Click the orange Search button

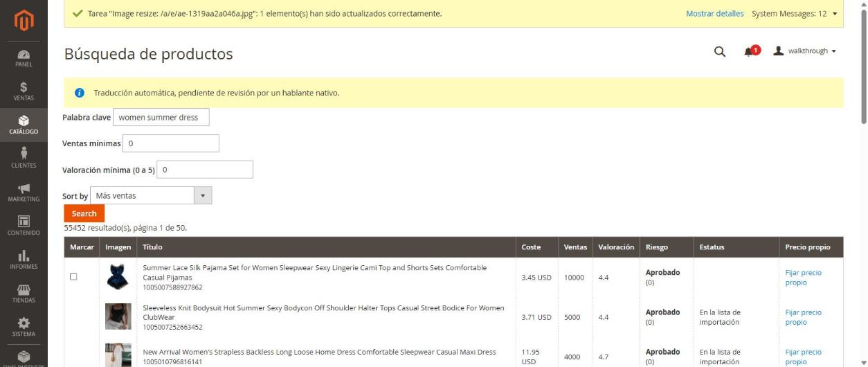pos(84,213)
